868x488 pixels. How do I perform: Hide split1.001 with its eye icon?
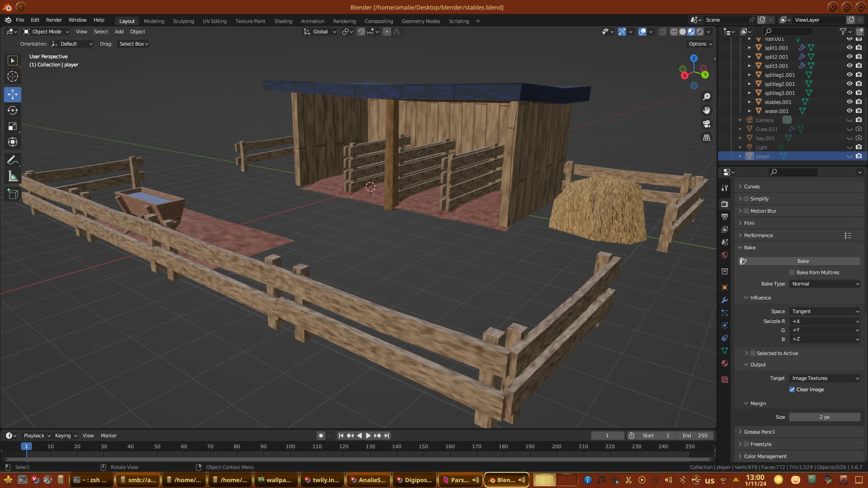coord(849,47)
